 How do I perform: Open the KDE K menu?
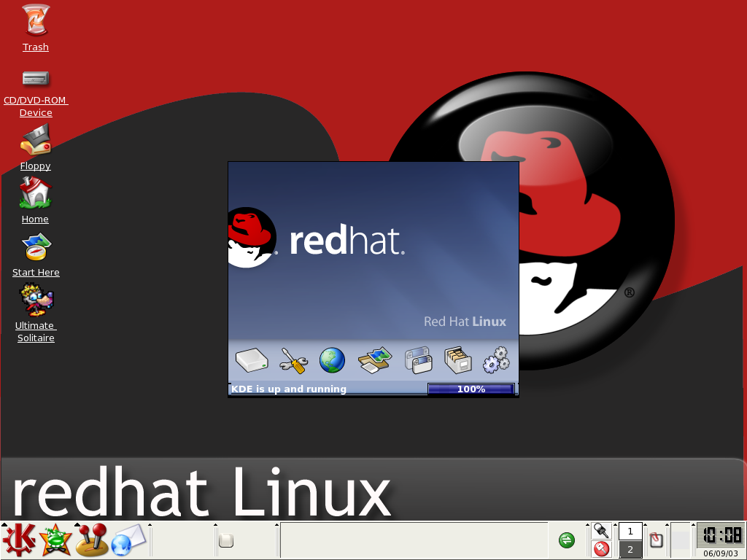point(19,540)
